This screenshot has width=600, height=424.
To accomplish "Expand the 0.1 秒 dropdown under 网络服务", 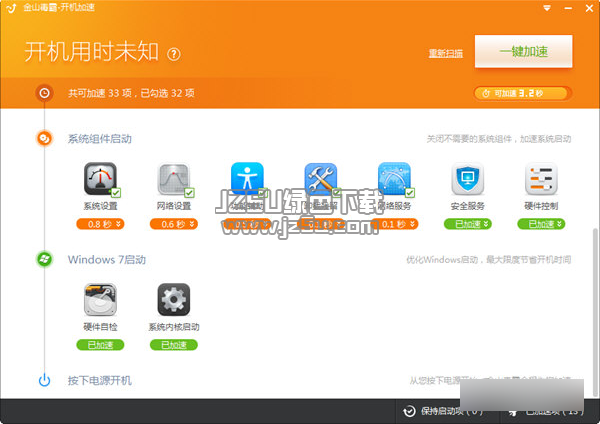I will [394, 224].
